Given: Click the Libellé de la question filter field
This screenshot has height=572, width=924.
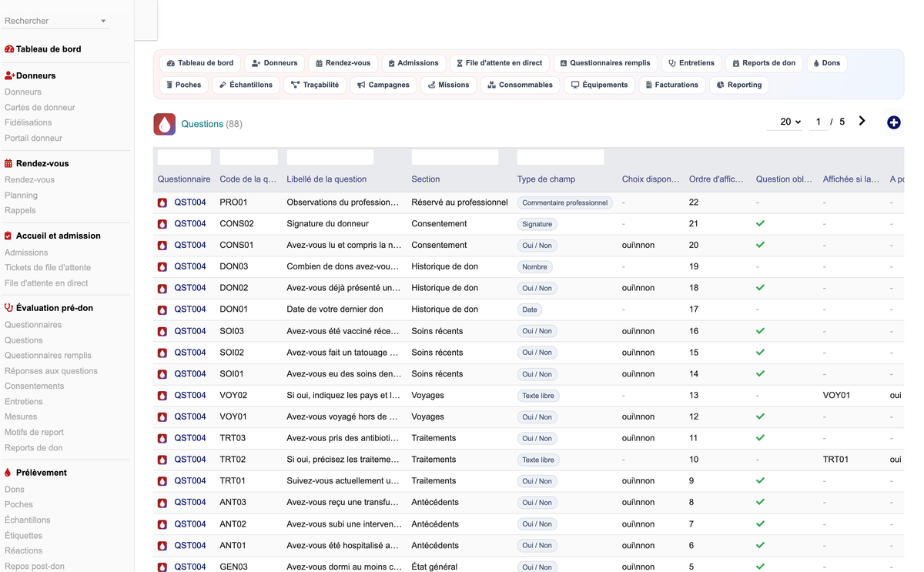Looking at the screenshot, I should click(330, 157).
